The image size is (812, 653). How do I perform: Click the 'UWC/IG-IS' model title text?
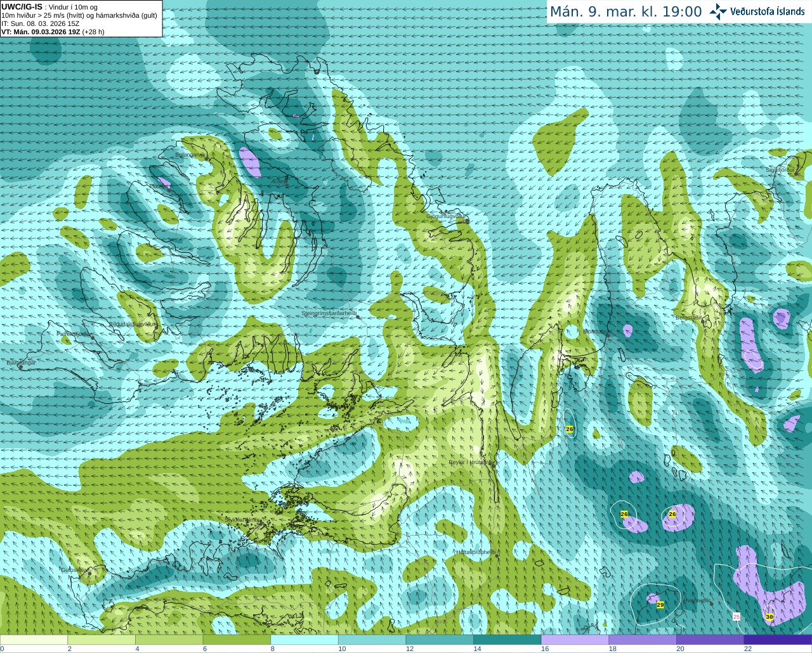[x=22, y=7]
